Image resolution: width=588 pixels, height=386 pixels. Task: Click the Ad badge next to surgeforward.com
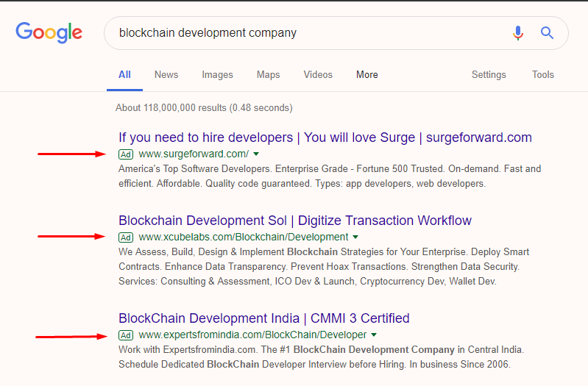pos(126,154)
